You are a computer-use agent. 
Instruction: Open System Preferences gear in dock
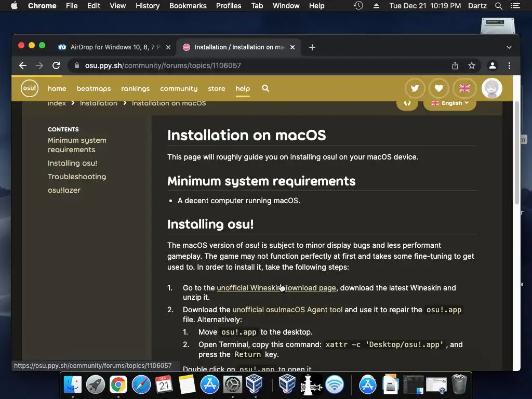[x=233, y=385]
